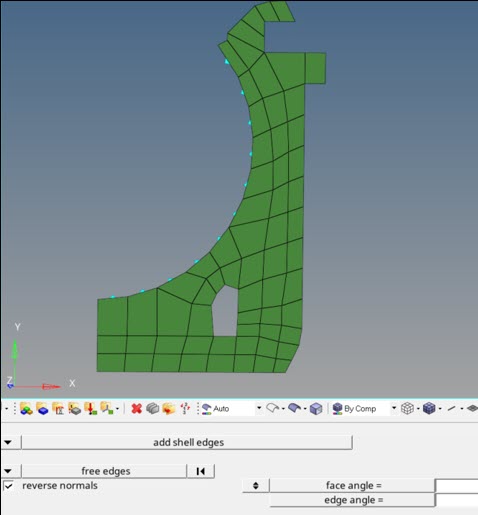
Task: Open the renumber icon in toolbar
Action: (x=185, y=408)
